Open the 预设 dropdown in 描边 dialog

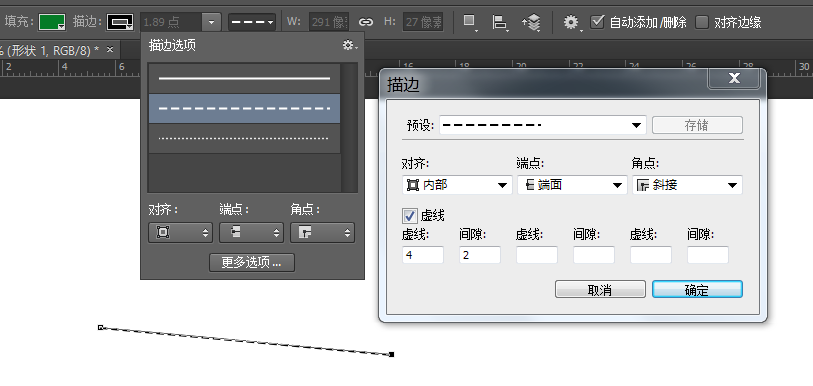tap(542, 125)
